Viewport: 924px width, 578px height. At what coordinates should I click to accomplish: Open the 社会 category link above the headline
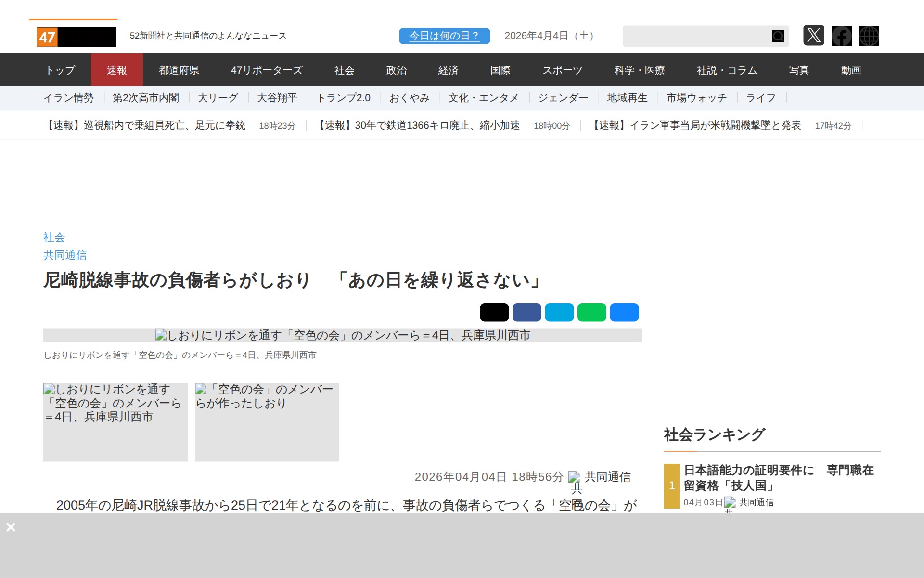(53, 237)
